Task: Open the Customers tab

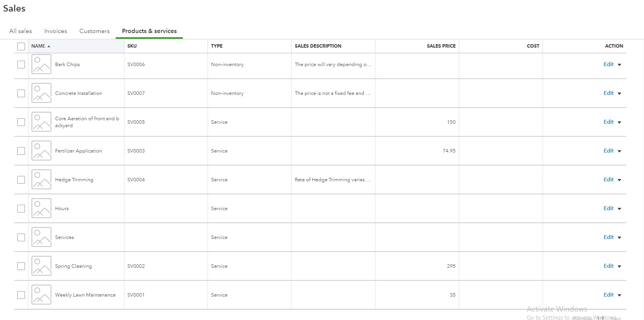Action: [x=94, y=31]
